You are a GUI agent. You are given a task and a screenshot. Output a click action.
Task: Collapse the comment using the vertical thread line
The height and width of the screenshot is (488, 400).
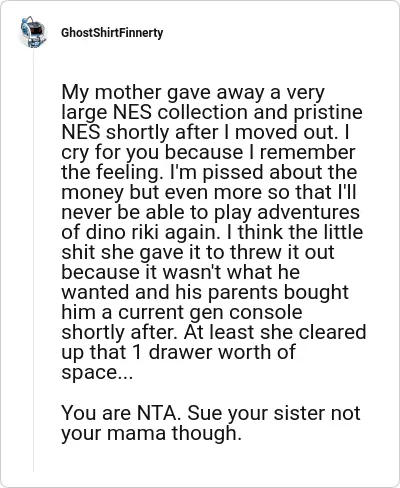(33, 260)
